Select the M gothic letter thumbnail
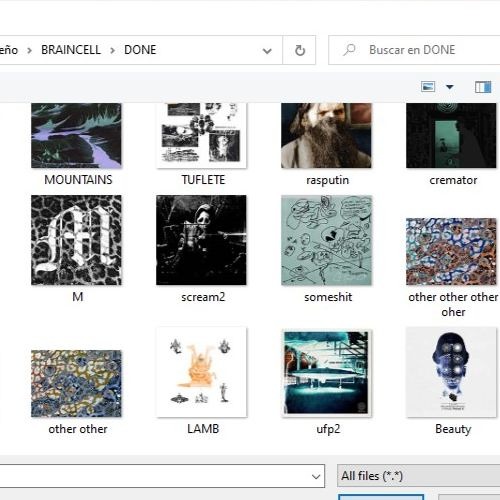This screenshot has height=500, width=500. pos(76,240)
